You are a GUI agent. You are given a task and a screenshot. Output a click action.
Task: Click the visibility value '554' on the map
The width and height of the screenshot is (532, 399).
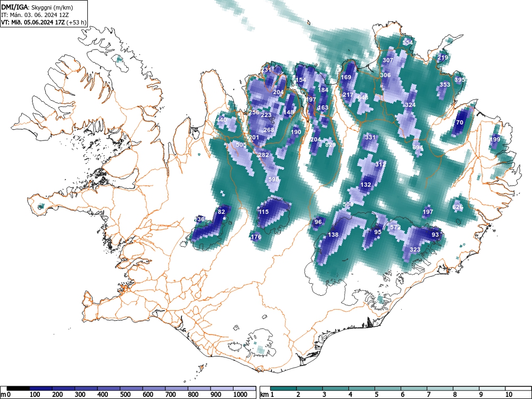[x=408, y=43]
